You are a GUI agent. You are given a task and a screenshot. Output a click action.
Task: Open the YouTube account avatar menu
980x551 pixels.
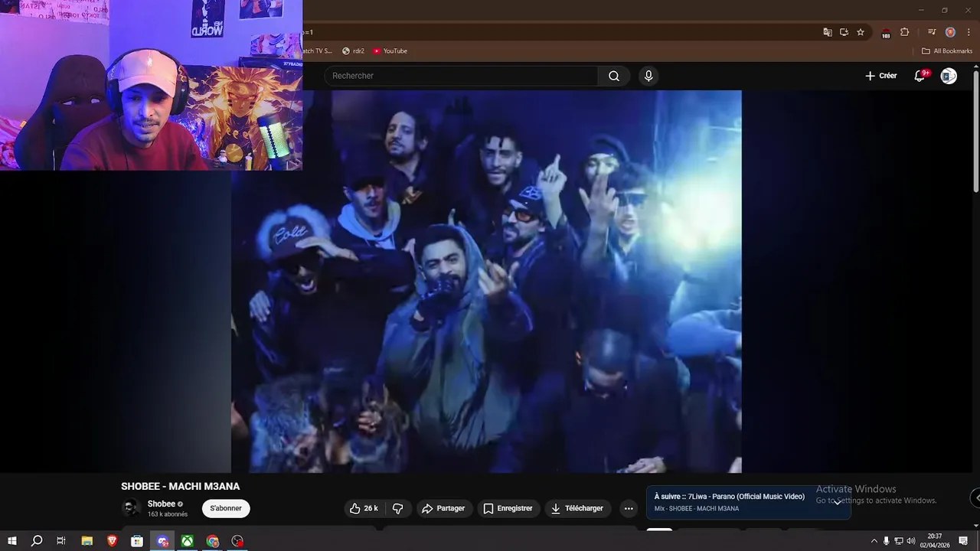coord(949,76)
